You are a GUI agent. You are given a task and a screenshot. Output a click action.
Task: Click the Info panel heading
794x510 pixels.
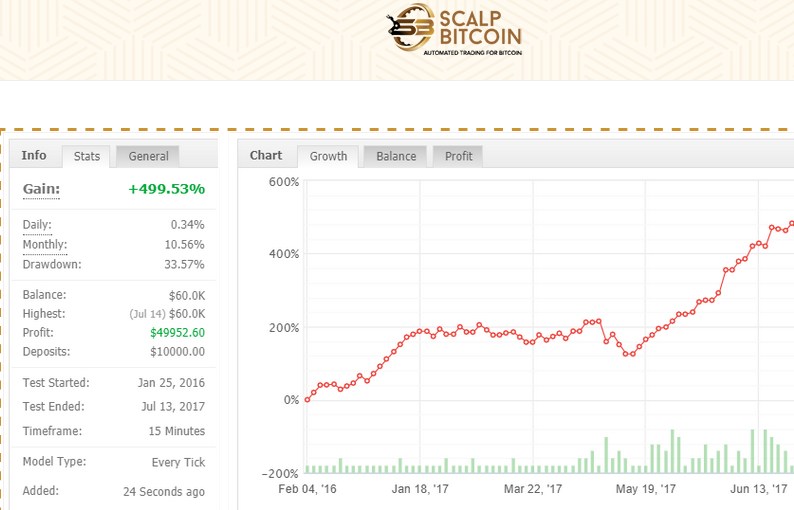34,155
